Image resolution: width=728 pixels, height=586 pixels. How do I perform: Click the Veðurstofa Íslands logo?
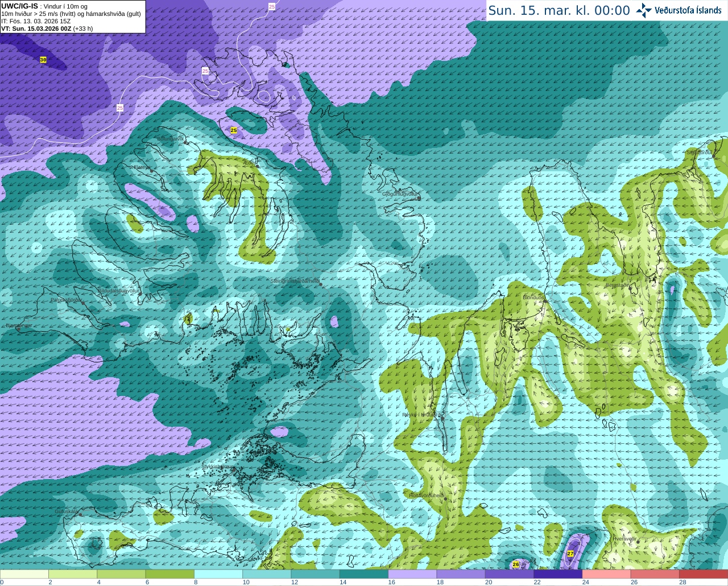(679, 10)
